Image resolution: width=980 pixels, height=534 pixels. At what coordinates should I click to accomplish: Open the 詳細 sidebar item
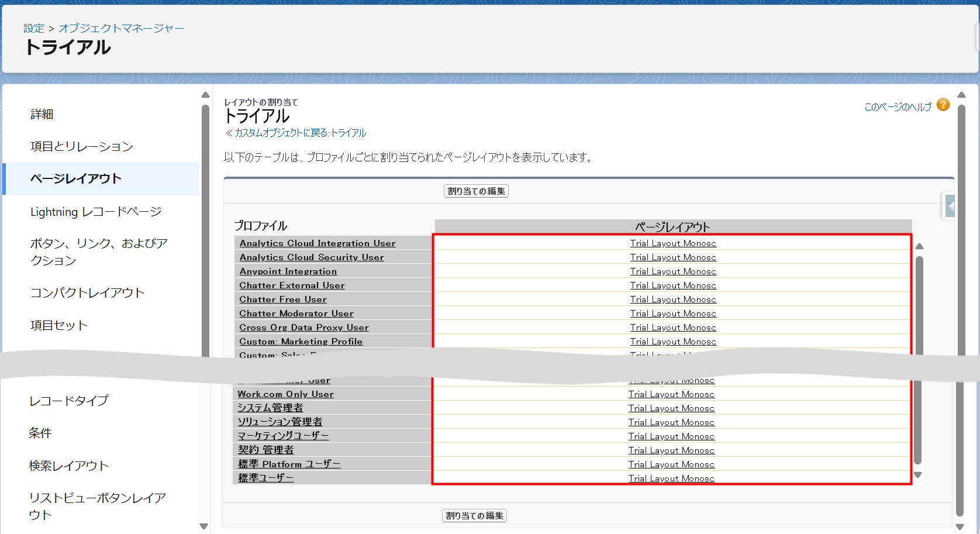(x=42, y=115)
